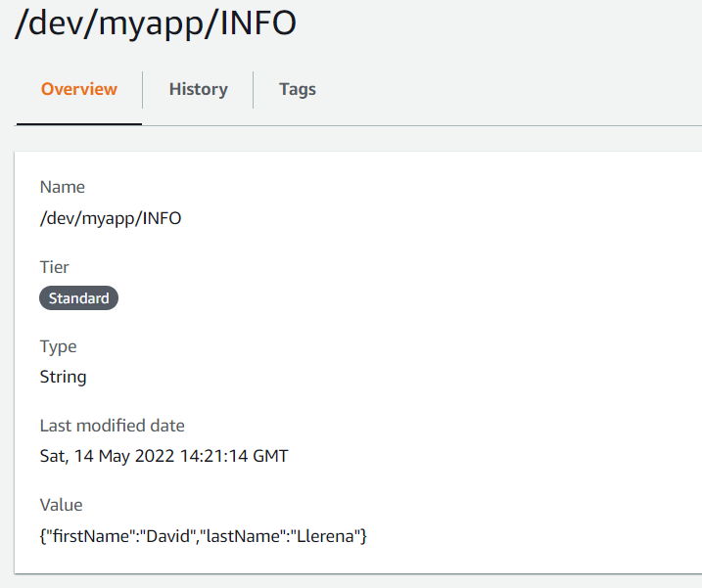The height and width of the screenshot is (588, 702).
Task: Switch to the Overview tab
Action: 79,89
